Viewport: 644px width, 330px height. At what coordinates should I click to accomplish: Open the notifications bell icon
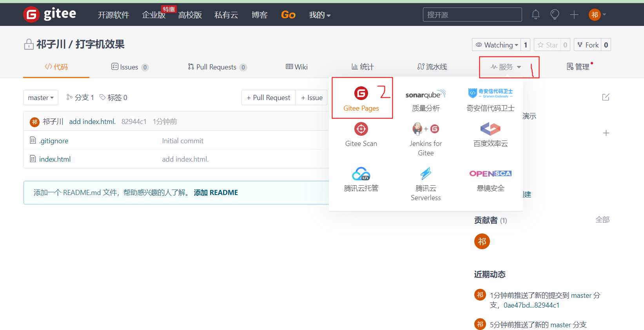(535, 15)
